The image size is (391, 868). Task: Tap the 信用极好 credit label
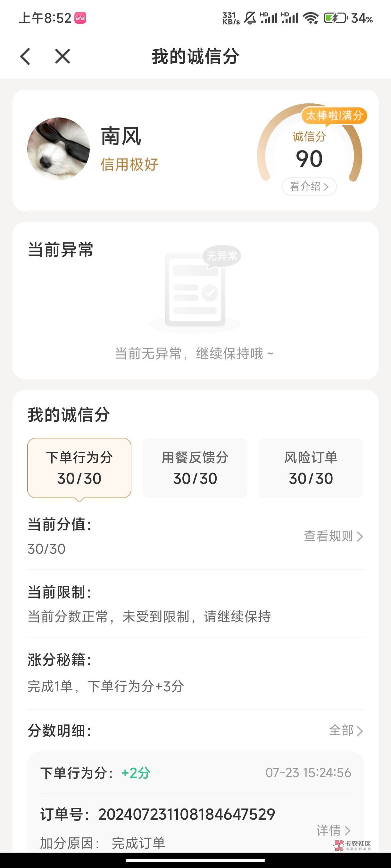(129, 165)
